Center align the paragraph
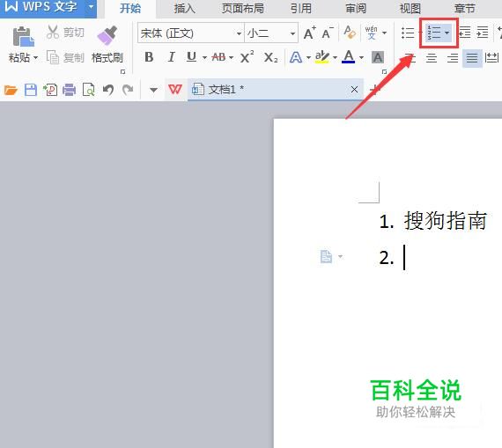The height and width of the screenshot is (448, 502). click(432, 58)
